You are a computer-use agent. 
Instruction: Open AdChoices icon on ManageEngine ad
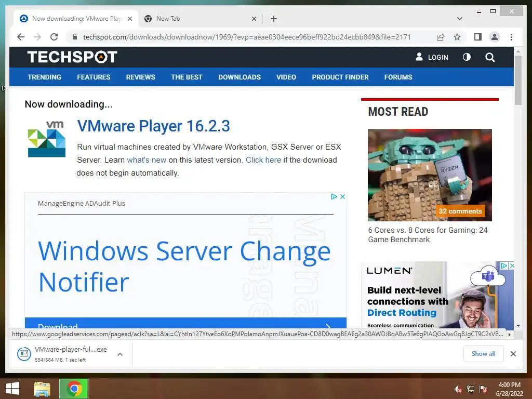[334, 196]
